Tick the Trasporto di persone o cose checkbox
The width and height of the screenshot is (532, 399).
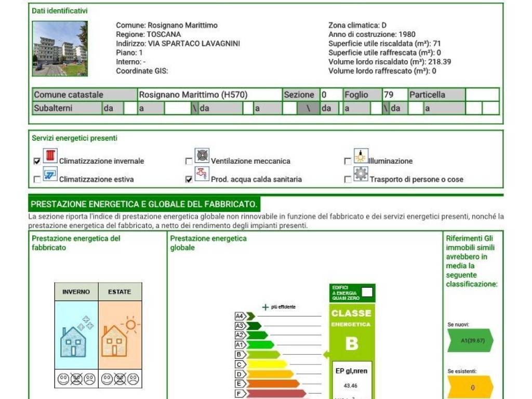click(348, 179)
